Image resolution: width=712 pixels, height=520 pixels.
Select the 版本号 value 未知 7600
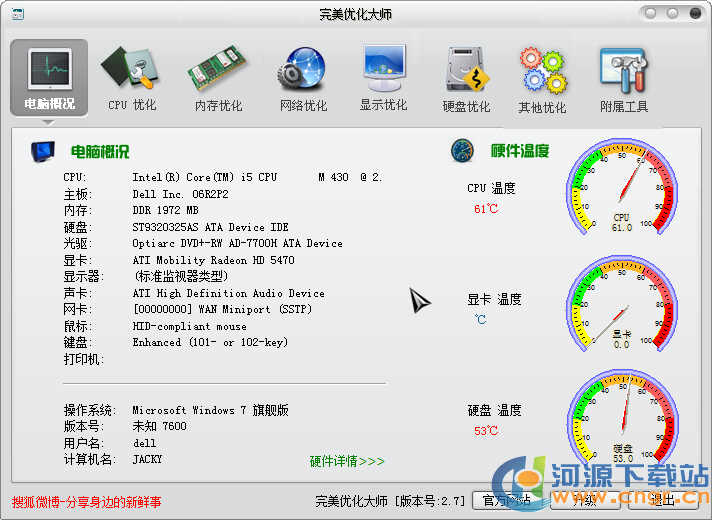[x=159, y=426]
